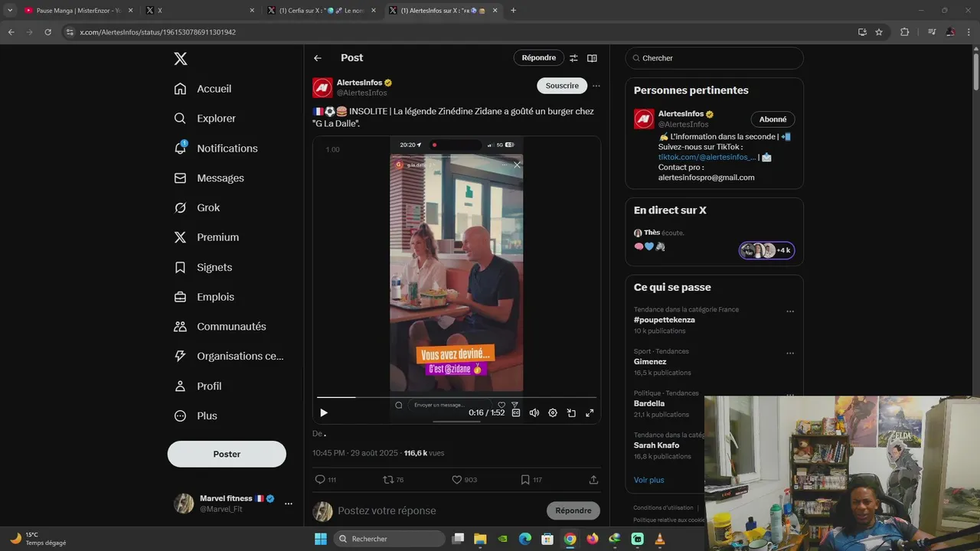980x551 pixels.
Task: Go to Accueil home page
Action: click(203, 89)
